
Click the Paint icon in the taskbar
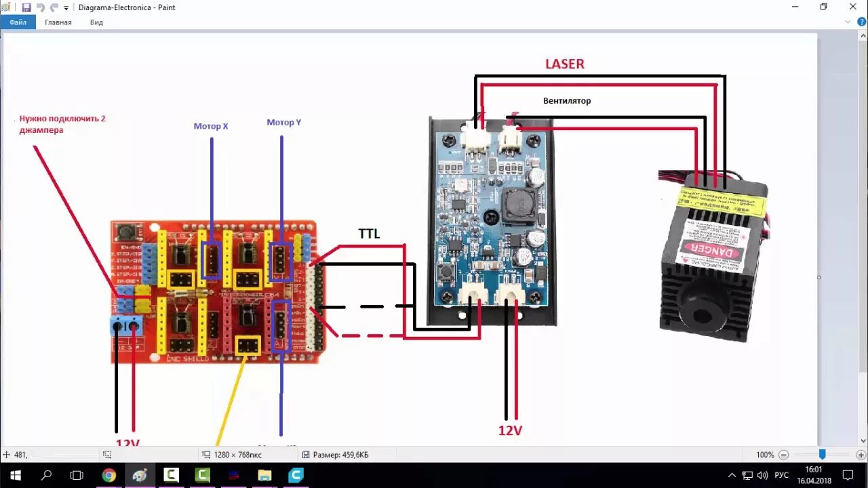[x=140, y=475]
